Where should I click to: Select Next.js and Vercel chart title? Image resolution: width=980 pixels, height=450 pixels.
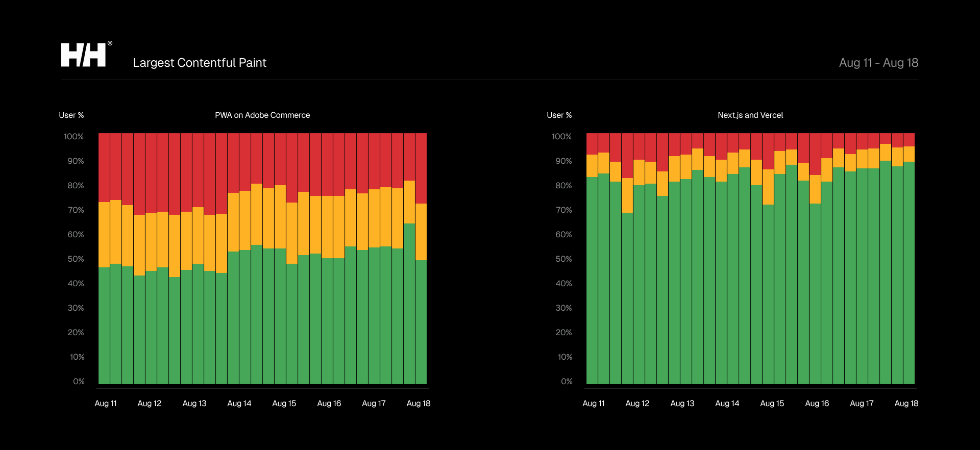[750, 115]
